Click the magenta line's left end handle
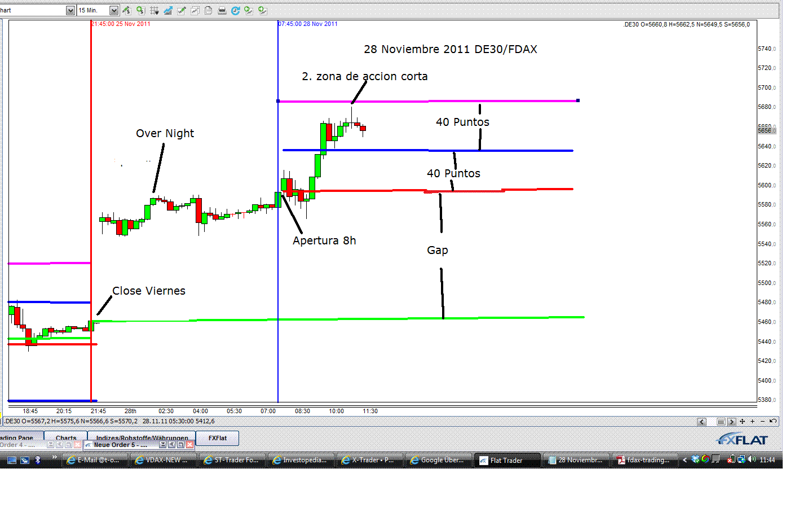 278,101
